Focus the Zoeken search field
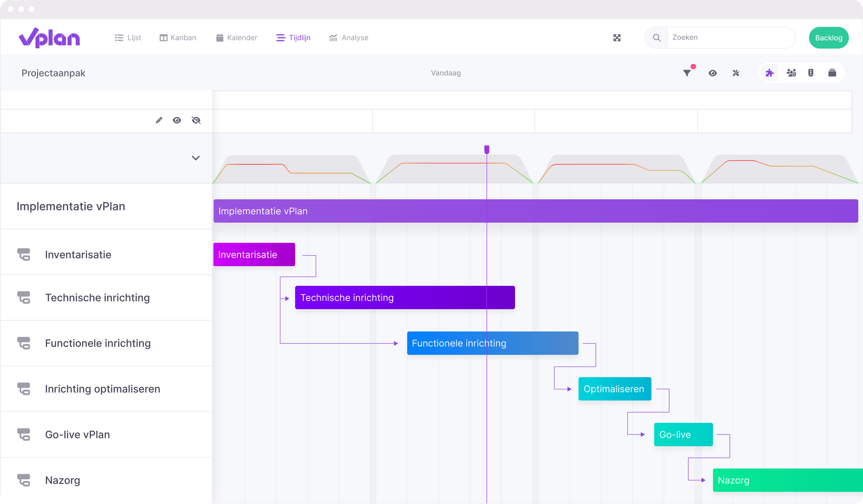Image resolution: width=863 pixels, height=504 pixels. pos(731,38)
